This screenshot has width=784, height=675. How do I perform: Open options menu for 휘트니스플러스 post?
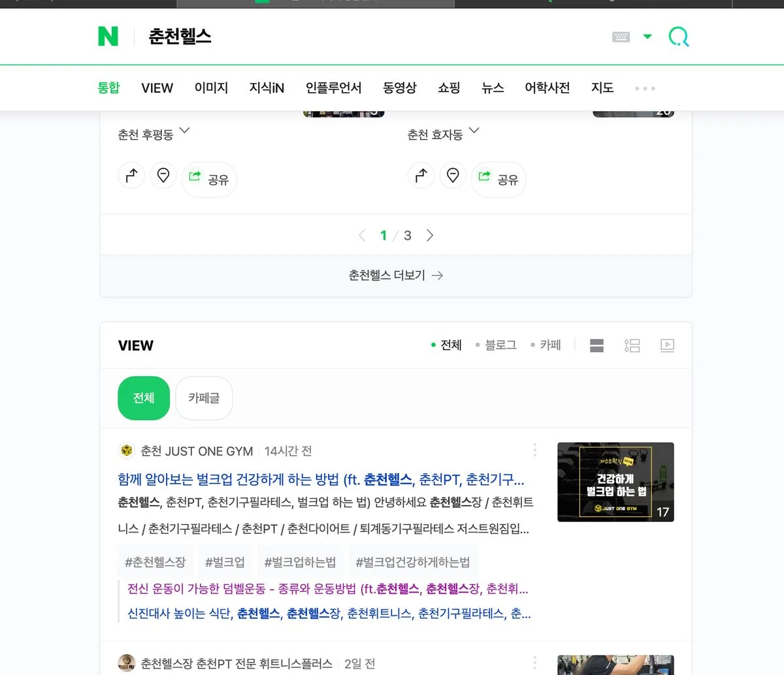pyautogui.click(x=534, y=663)
